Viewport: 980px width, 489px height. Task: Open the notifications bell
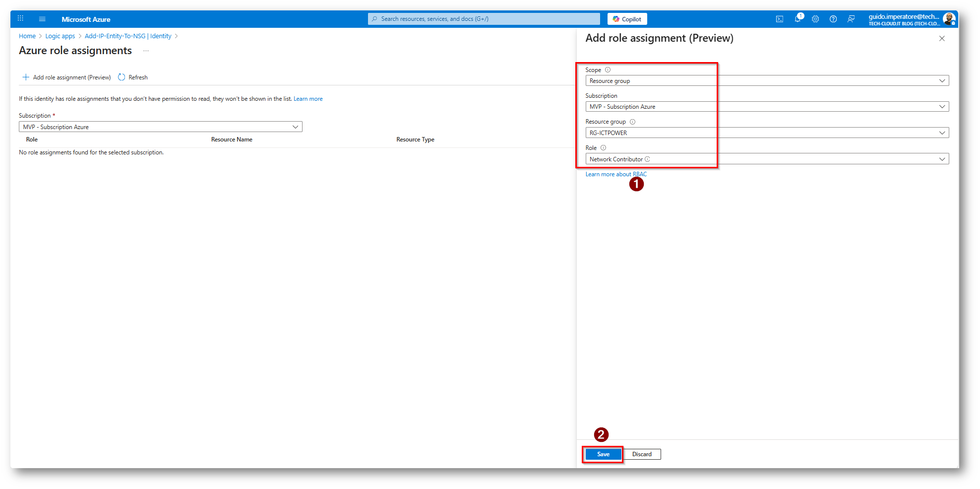797,19
